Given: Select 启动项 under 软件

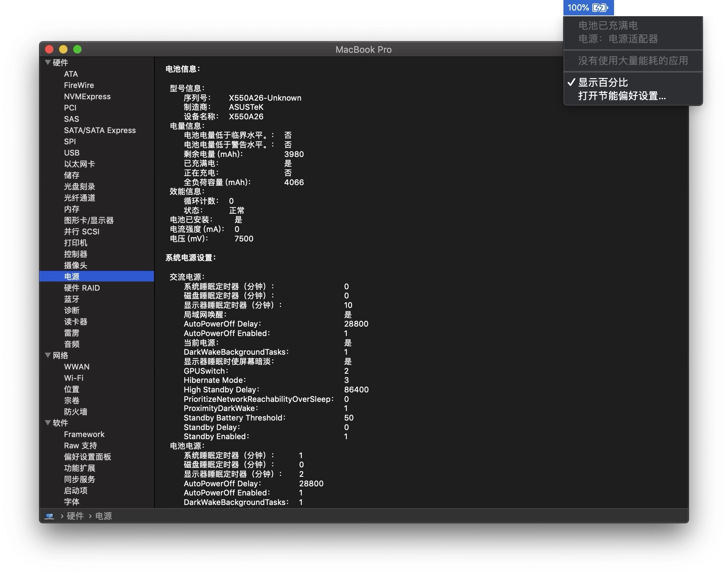Looking at the screenshot, I should pyautogui.click(x=76, y=491).
